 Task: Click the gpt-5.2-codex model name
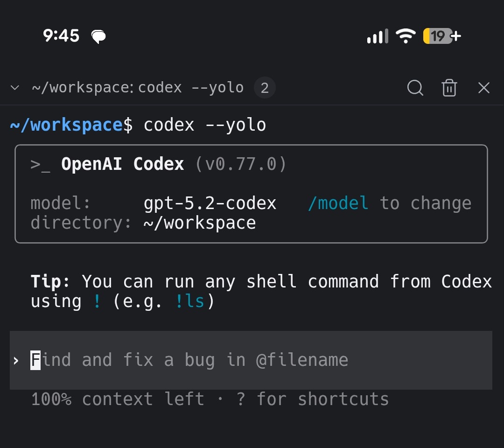coord(210,203)
